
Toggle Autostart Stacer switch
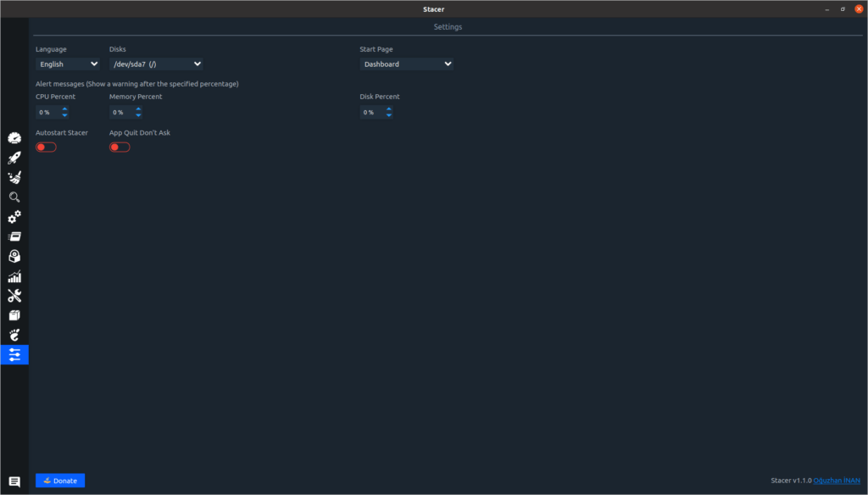pyautogui.click(x=46, y=147)
